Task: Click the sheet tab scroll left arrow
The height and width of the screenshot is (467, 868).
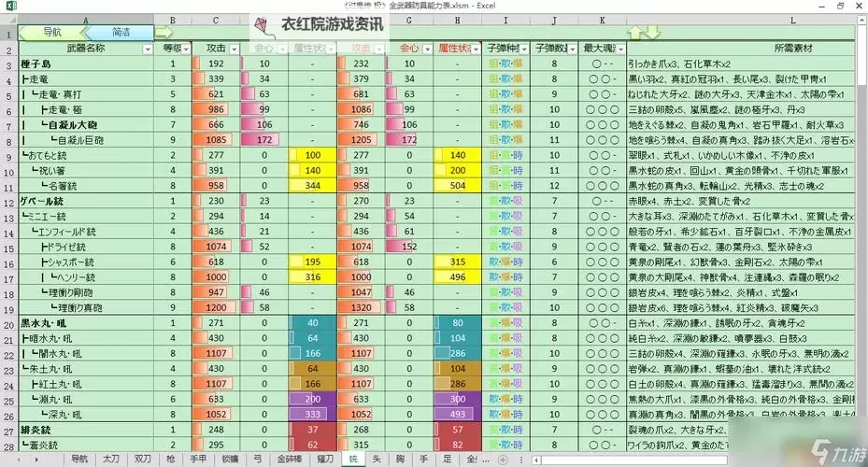Action: [x=19, y=460]
